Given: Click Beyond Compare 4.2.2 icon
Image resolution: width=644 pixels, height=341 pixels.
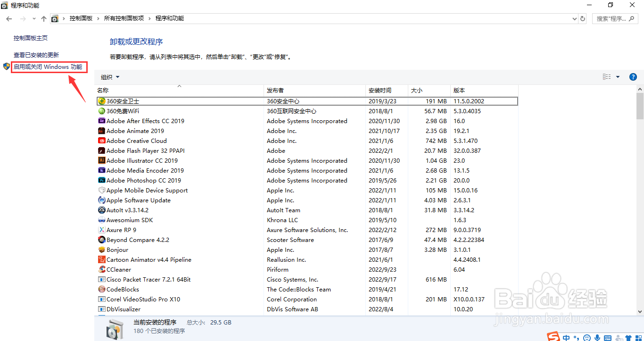Looking at the screenshot, I should point(102,240).
